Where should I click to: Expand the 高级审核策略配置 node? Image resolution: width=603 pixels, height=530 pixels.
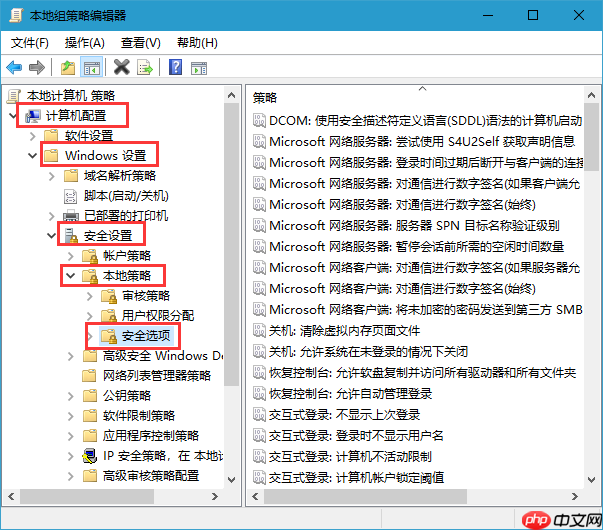tap(70, 476)
